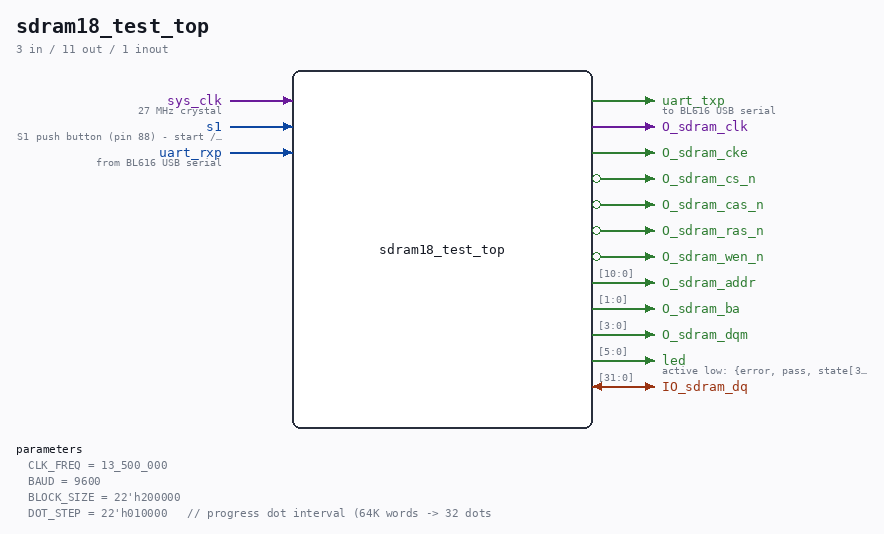Click the 'parameters' section heading
Screen dimensions: 884x534
tap(49, 449)
